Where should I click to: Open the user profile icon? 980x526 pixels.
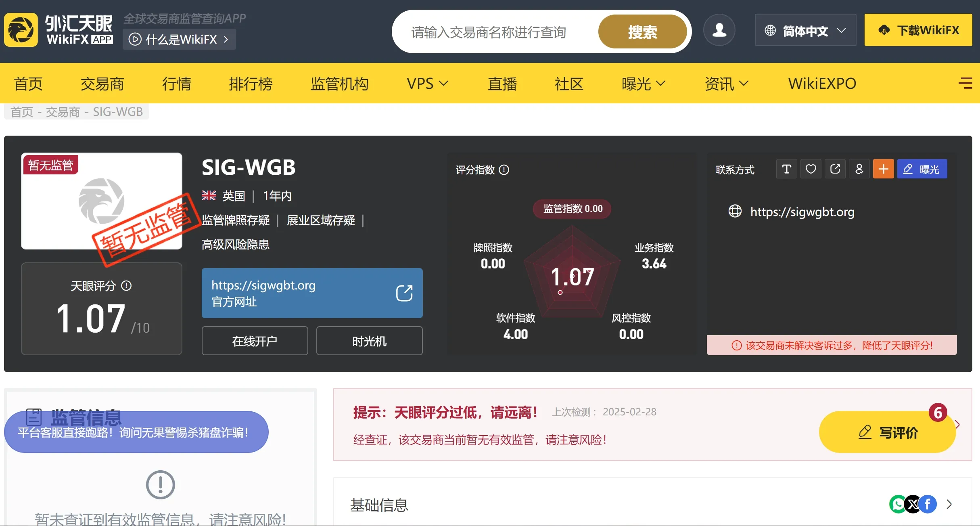coord(719,30)
